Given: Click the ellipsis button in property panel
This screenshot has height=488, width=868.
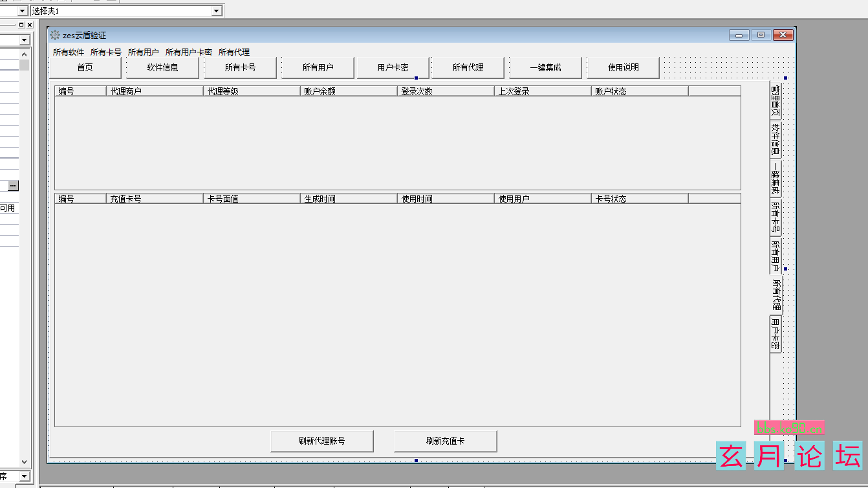Looking at the screenshot, I should click(14, 186).
